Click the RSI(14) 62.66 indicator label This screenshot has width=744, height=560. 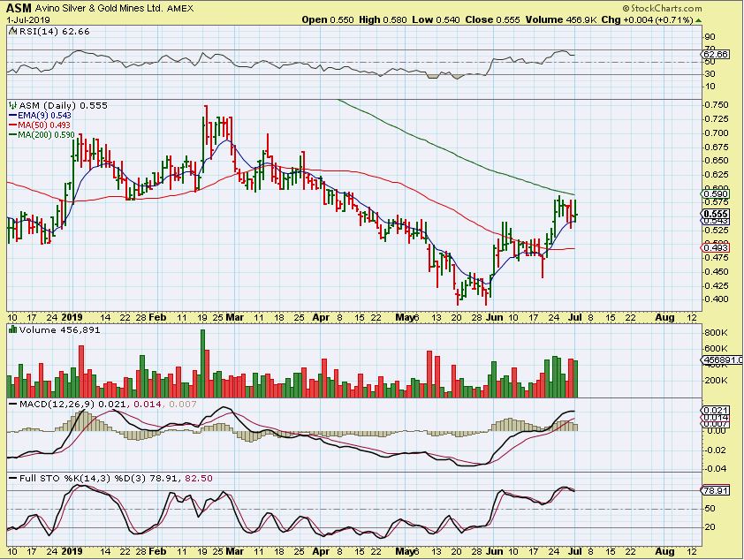tap(53, 31)
